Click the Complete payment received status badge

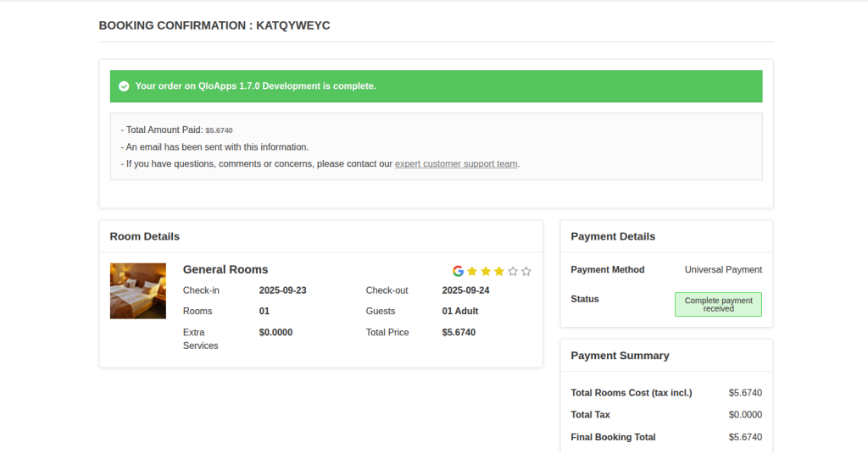click(718, 305)
